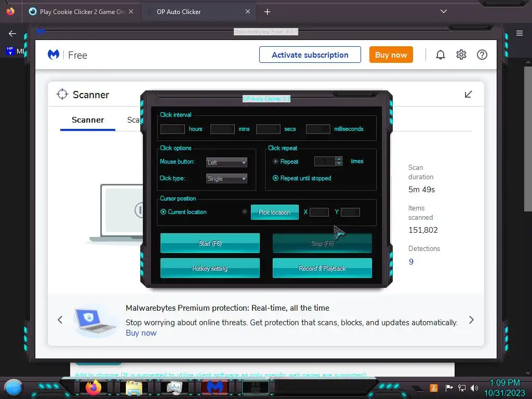
Task: Click the repeat times number field
Action: tap(325, 161)
